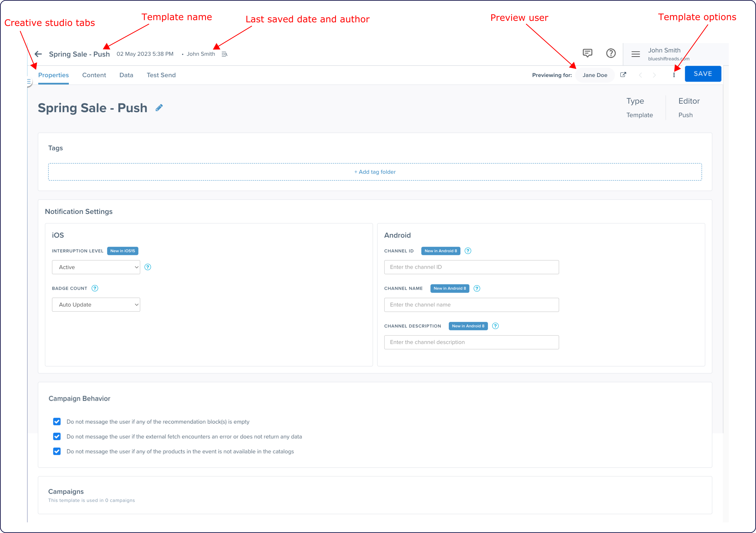Click New in Android 8 badge beside Channel Description
756x533 pixels.
click(468, 326)
